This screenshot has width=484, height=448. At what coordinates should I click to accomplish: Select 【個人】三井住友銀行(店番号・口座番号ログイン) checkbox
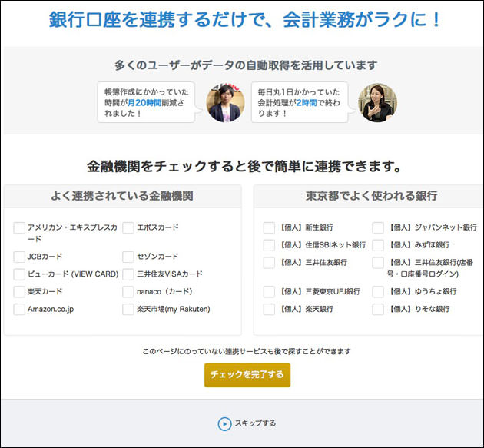click(378, 263)
